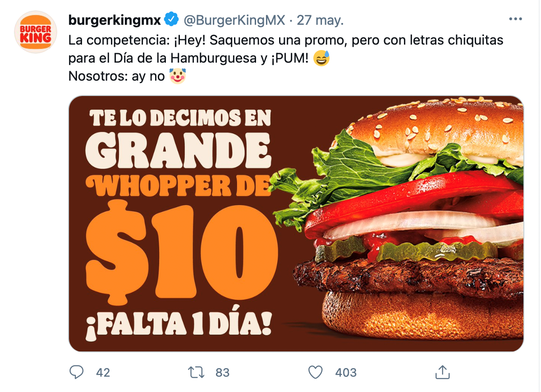Open the Burger King profile avatar
Screen dimensions: 541x392
(36, 32)
